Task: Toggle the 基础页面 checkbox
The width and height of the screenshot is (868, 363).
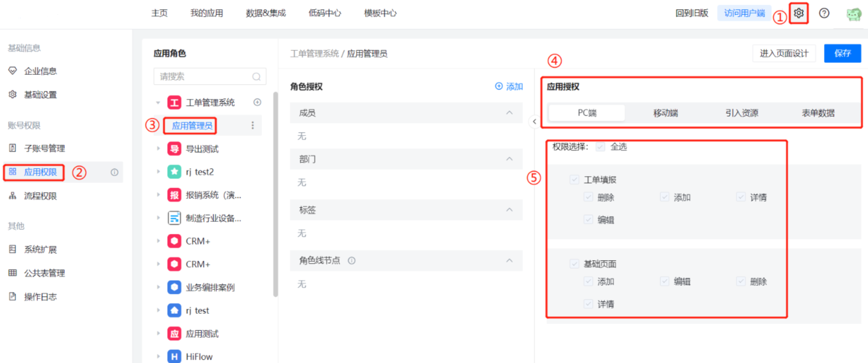Action: click(x=574, y=264)
